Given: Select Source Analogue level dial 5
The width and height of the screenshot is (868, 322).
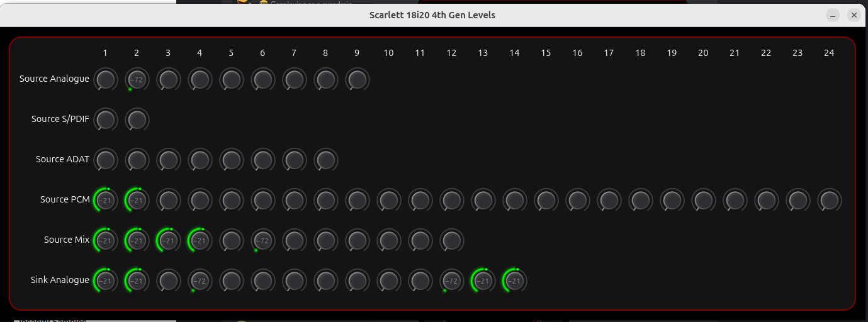Looking at the screenshot, I should point(231,80).
